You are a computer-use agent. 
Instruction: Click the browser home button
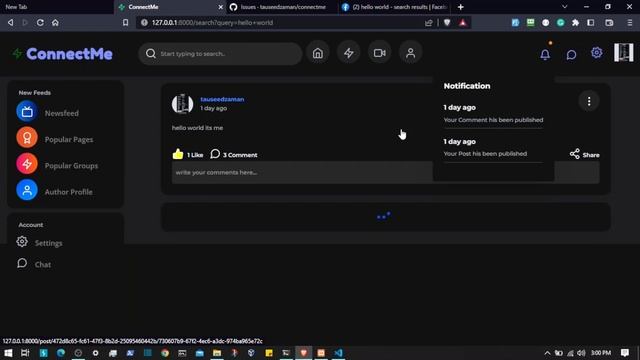click(x=55, y=23)
